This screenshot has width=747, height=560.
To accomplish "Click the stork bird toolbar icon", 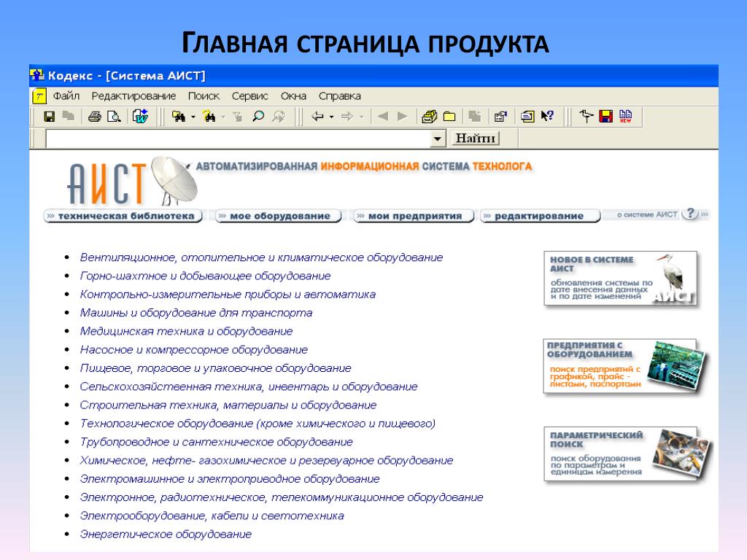I will 586,116.
